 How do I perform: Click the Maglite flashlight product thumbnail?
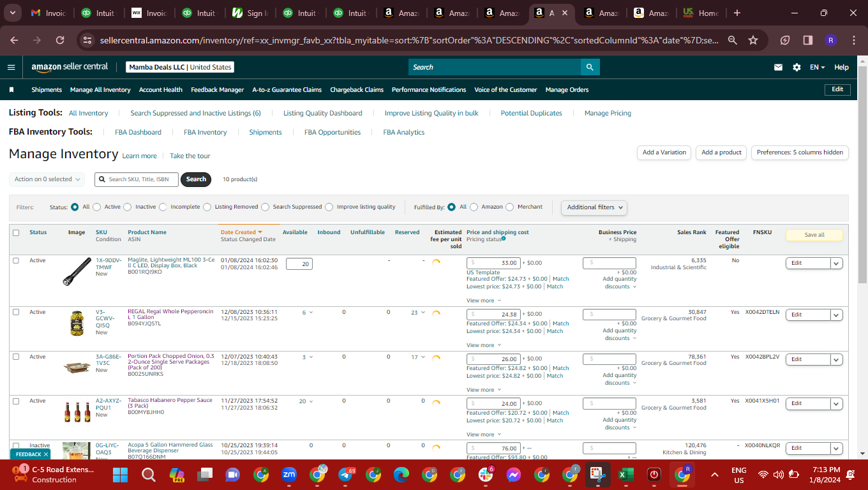coord(77,271)
